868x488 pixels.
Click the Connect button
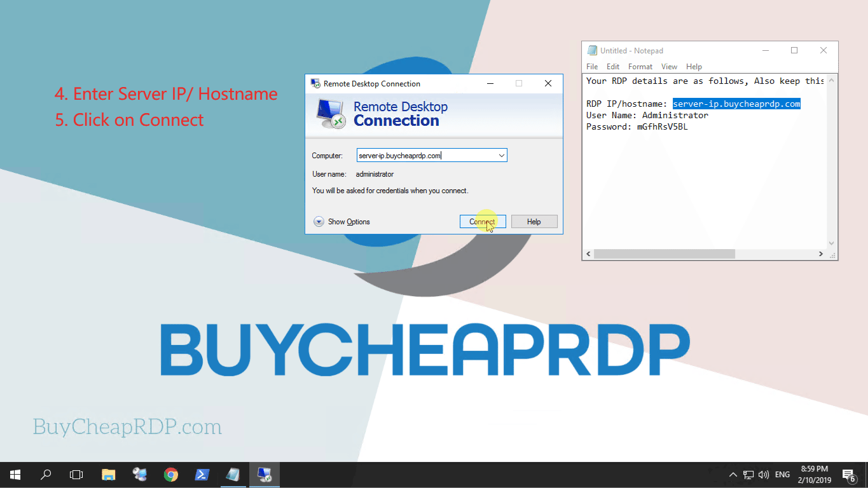click(483, 222)
